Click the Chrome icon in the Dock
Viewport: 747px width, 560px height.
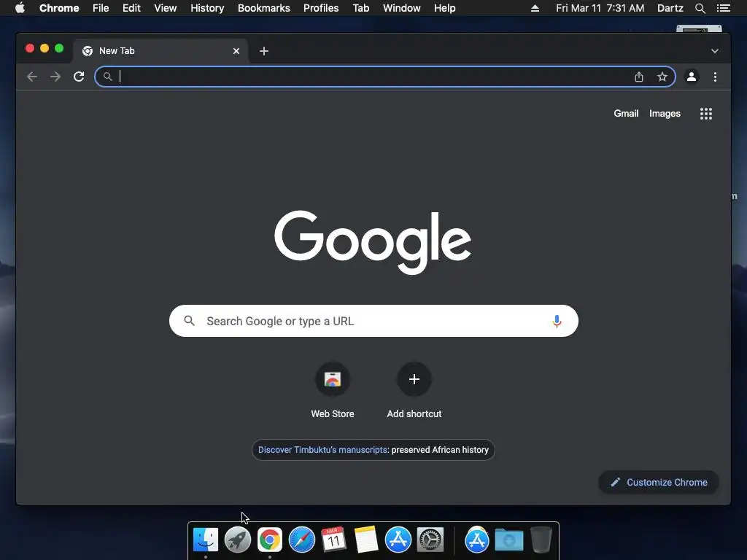point(270,540)
